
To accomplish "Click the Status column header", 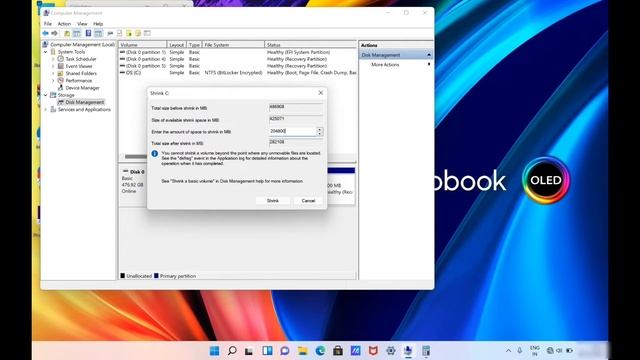I will pyautogui.click(x=311, y=45).
